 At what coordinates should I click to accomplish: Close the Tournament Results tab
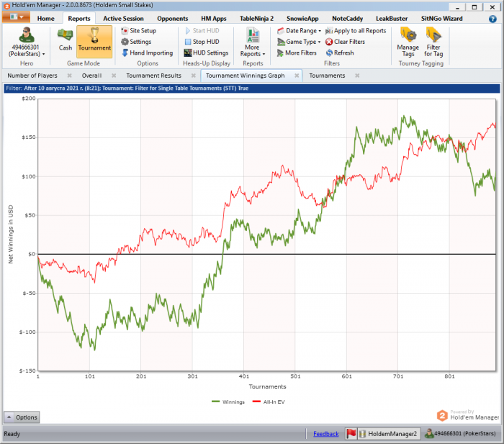[x=194, y=76]
